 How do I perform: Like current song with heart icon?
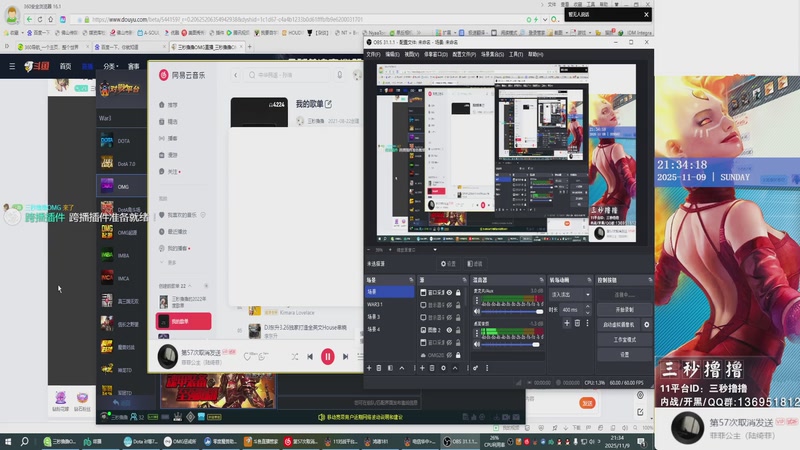247,357
